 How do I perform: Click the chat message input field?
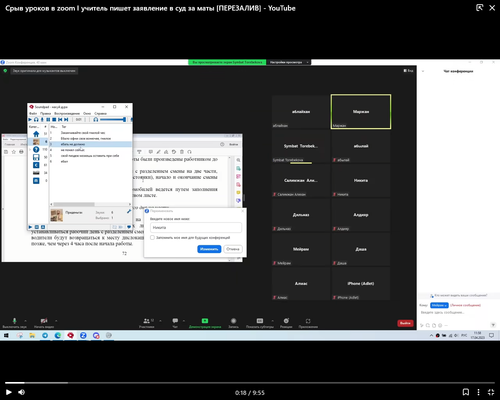(x=458, y=313)
